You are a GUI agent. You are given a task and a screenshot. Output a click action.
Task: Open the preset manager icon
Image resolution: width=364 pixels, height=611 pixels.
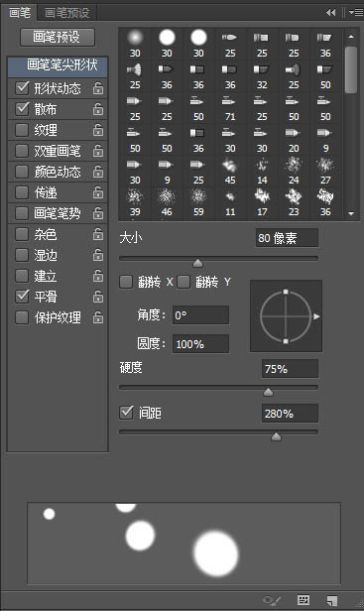(303, 600)
